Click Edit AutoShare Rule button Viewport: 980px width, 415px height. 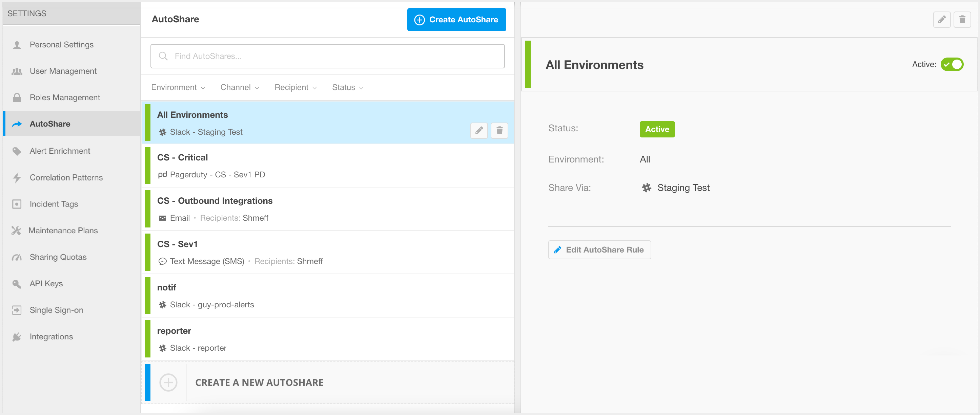click(x=599, y=250)
